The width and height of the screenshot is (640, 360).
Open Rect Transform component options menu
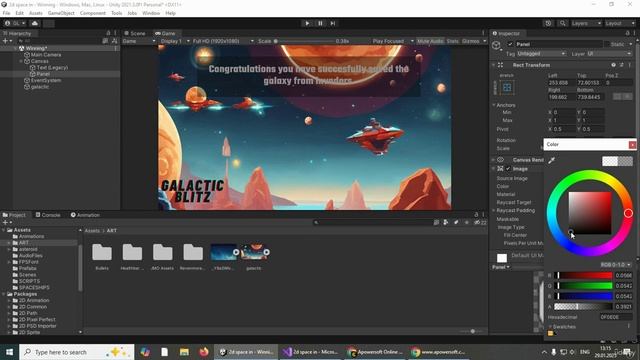coord(629,65)
